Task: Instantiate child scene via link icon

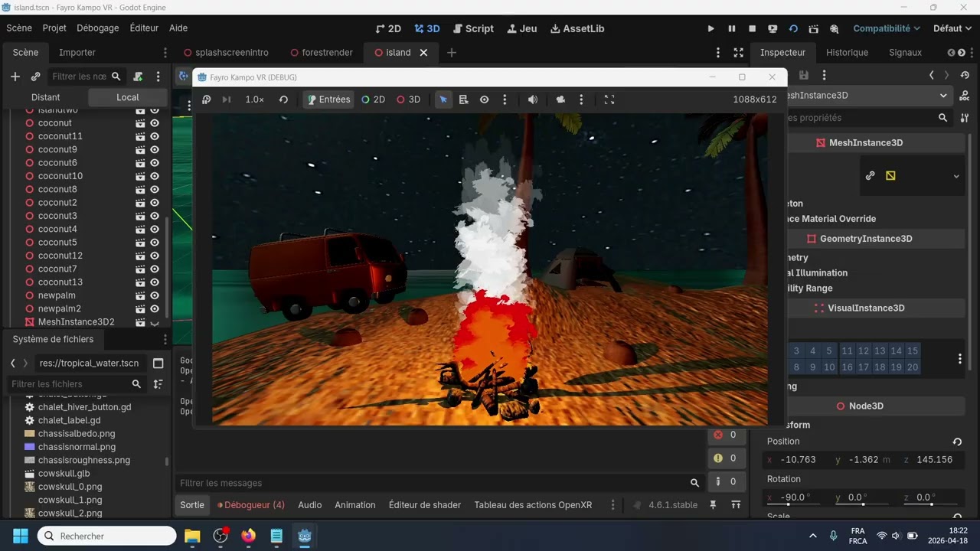Action: click(x=35, y=77)
